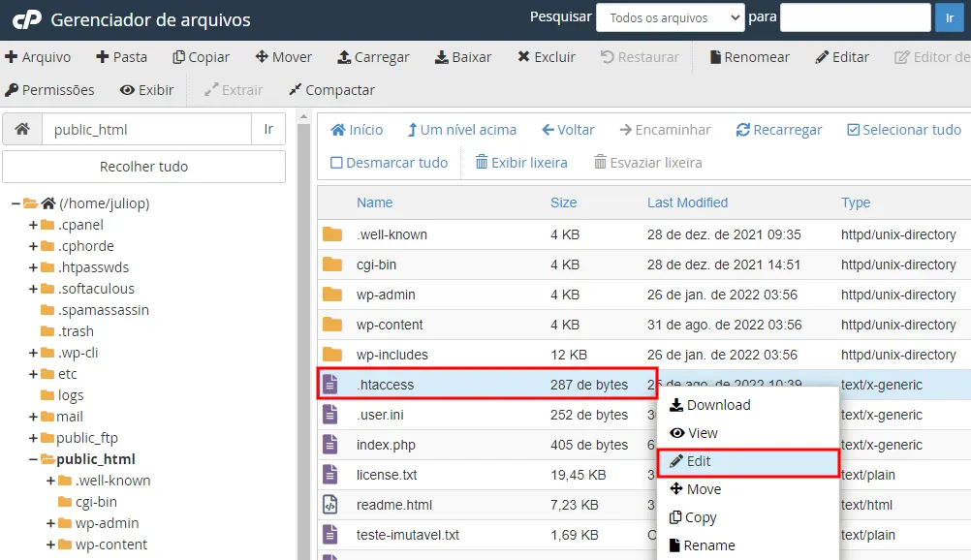The image size is (971, 560).
Task: Click the search text input field
Action: [856, 17]
